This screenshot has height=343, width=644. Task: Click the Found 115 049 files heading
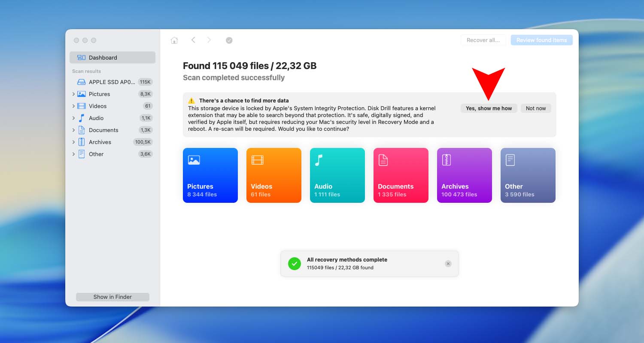click(249, 66)
